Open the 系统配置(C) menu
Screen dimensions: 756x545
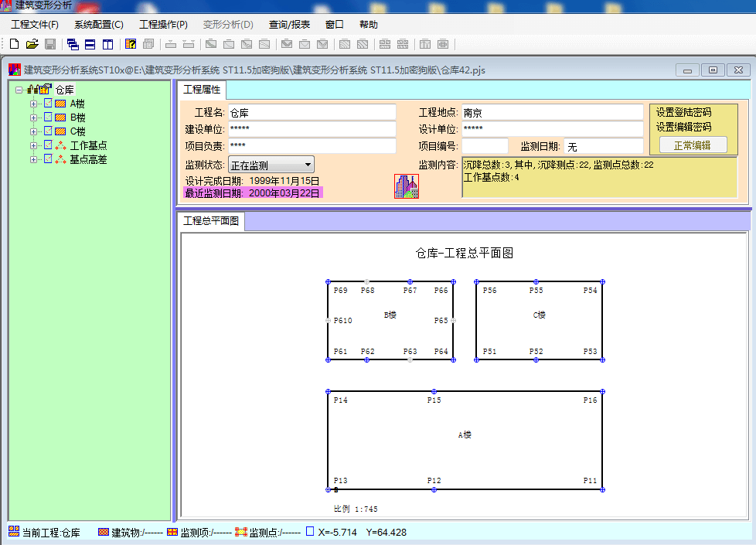click(x=98, y=25)
